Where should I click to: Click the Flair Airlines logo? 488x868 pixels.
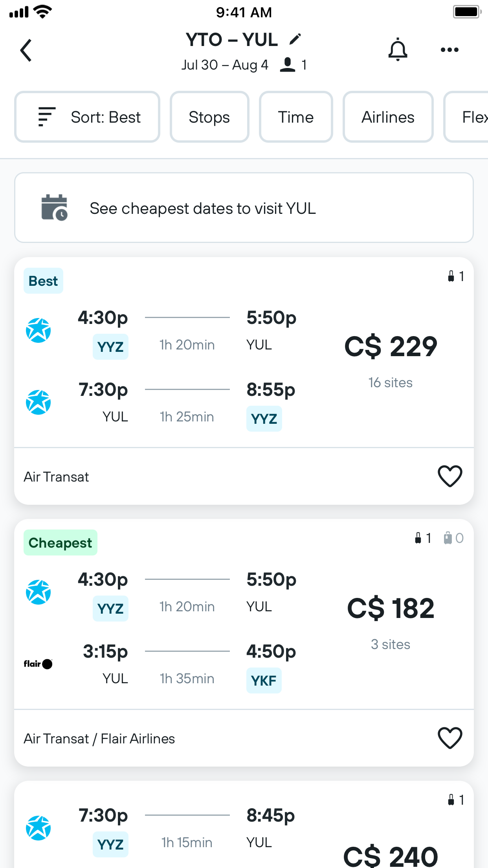click(x=38, y=664)
